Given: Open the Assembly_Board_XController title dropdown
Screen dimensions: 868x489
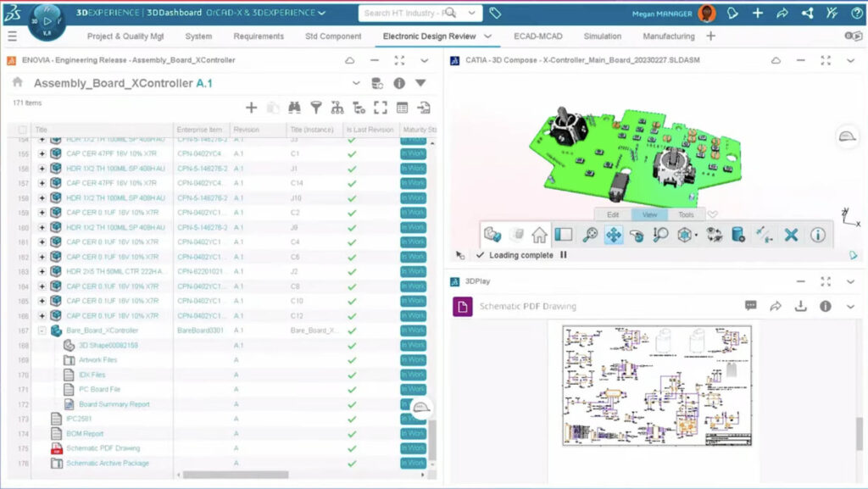Looking at the screenshot, I should tap(356, 83).
